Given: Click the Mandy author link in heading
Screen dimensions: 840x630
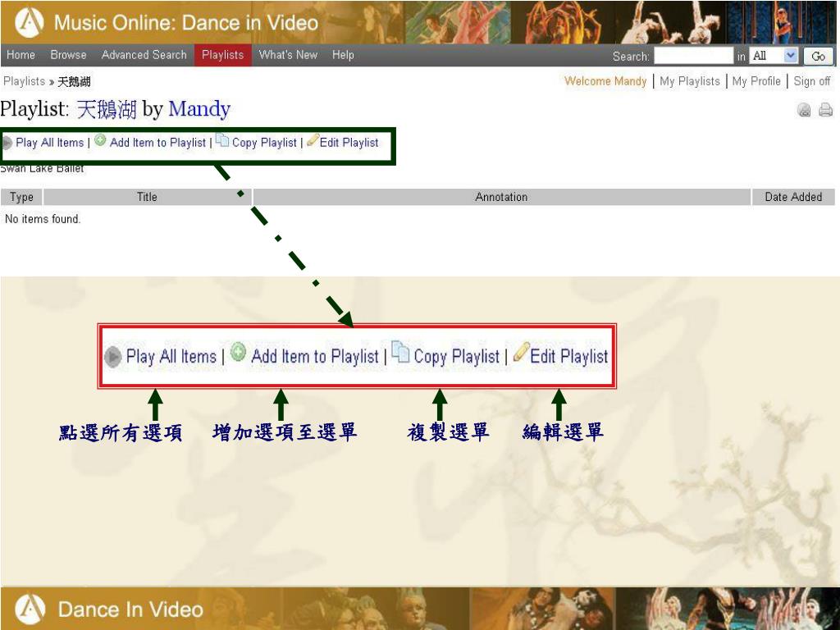Looking at the screenshot, I should point(199,109).
